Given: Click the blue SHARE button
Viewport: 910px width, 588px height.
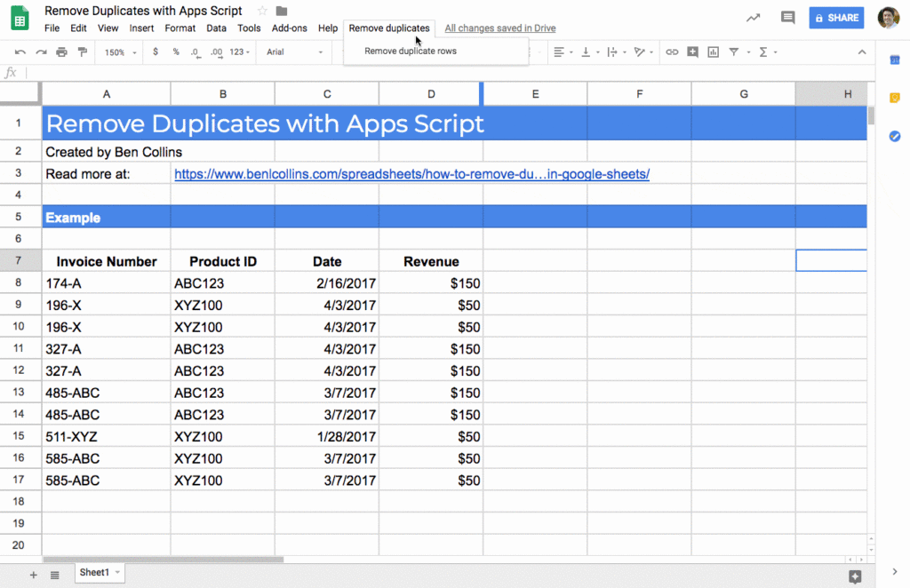Looking at the screenshot, I should click(835, 18).
